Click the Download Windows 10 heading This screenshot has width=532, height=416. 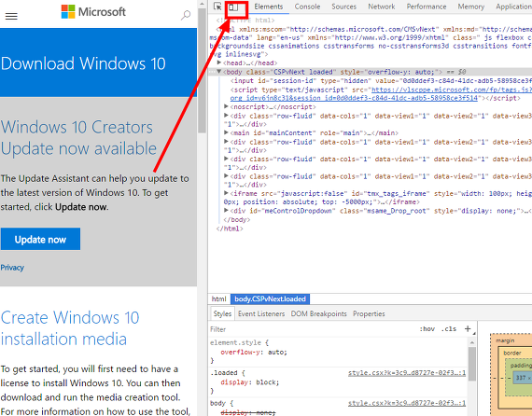[x=83, y=63]
